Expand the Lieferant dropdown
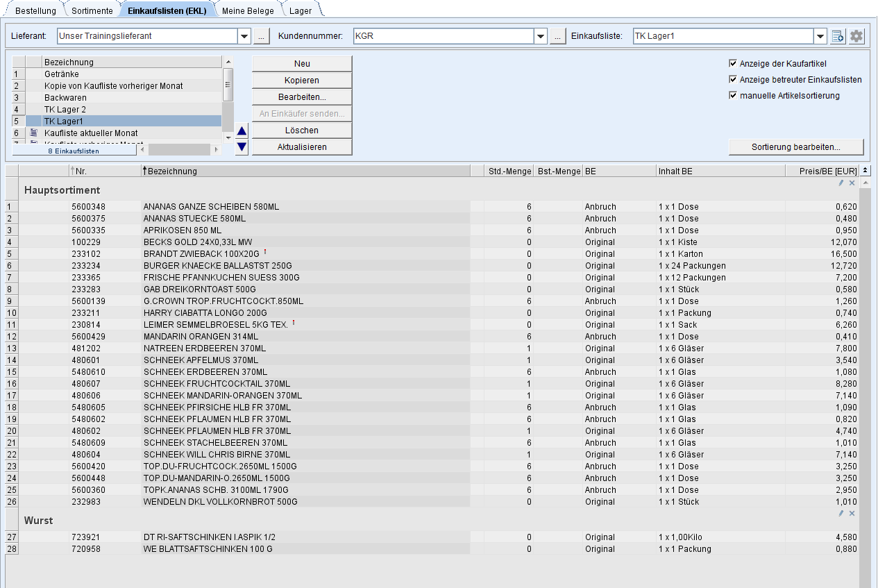This screenshot has width=878, height=588. tap(244, 36)
